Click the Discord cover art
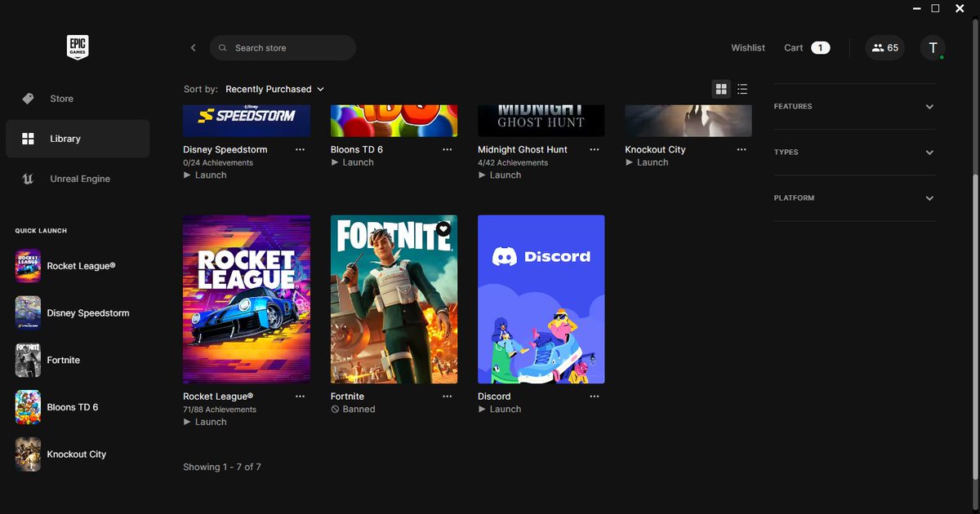This screenshot has width=980, height=514. click(x=541, y=299)
